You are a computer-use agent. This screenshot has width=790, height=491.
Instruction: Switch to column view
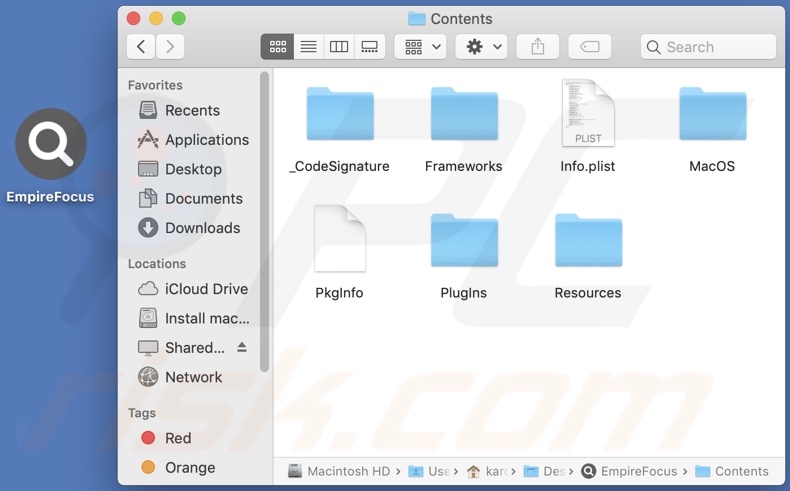339,47
